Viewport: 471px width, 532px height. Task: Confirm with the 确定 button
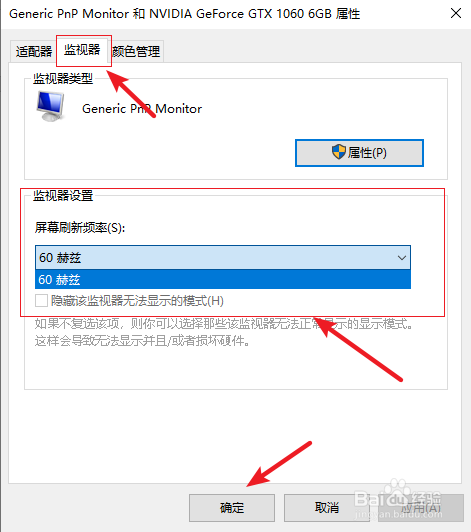tap(232, 508)
